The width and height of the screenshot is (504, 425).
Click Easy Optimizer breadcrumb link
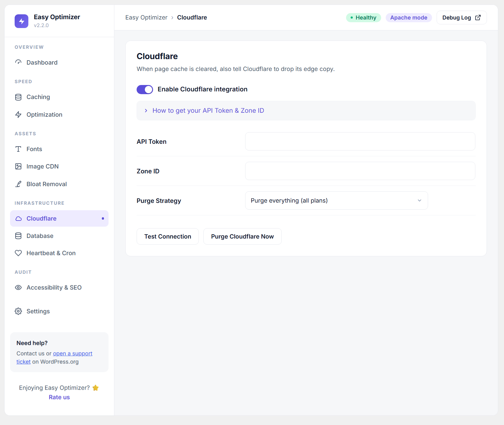pyautogui.click(x=146, y=18)
